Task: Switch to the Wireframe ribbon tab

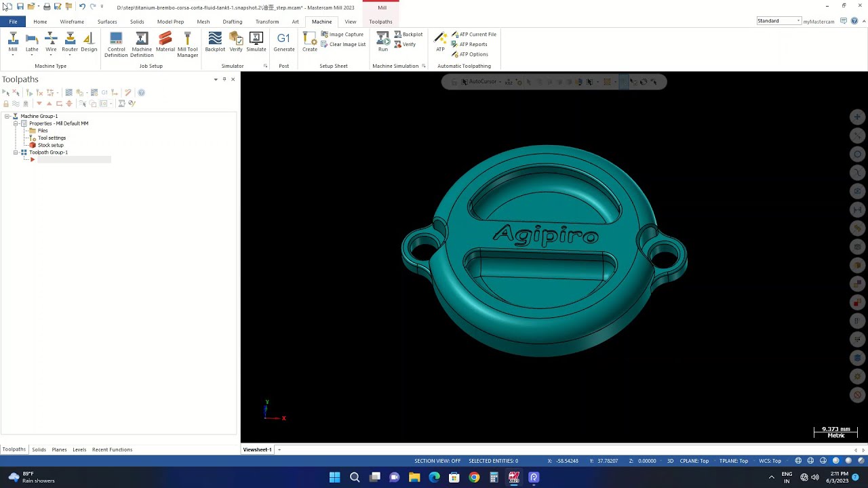Action: coord(72,22)
